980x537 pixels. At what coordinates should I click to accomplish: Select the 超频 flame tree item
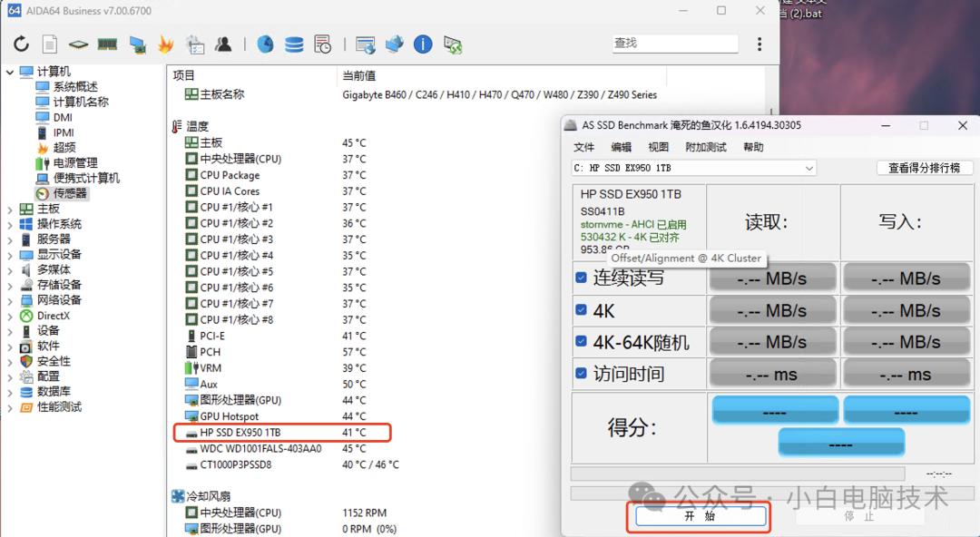(64, 148)
